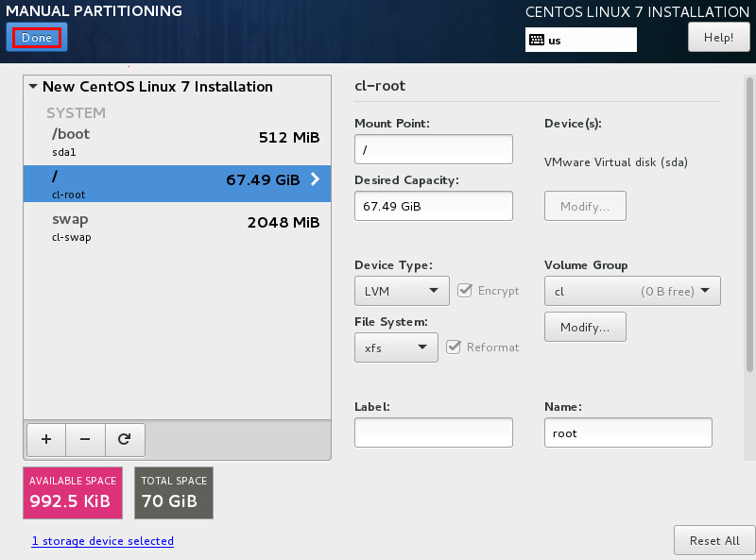Click the keyboard layout icon labeled us
Viewport: 756px width, 560px height.
pyautogui.click(x=537, y=41)
